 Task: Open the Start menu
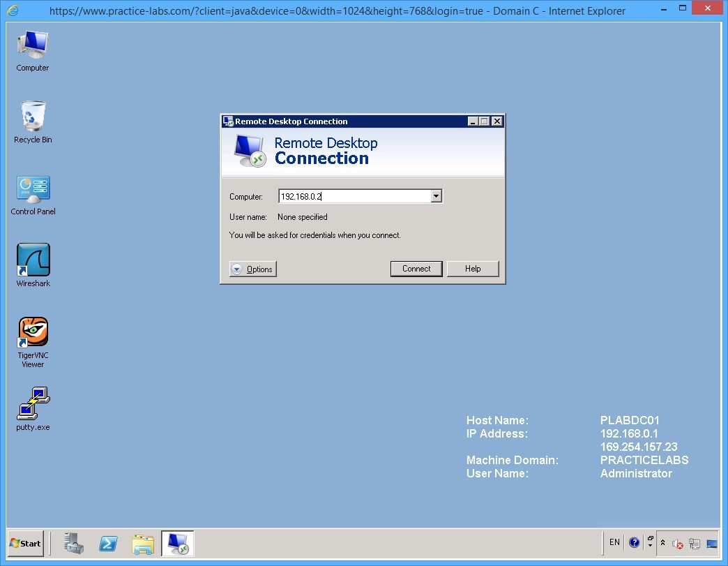tap(25, 543)
